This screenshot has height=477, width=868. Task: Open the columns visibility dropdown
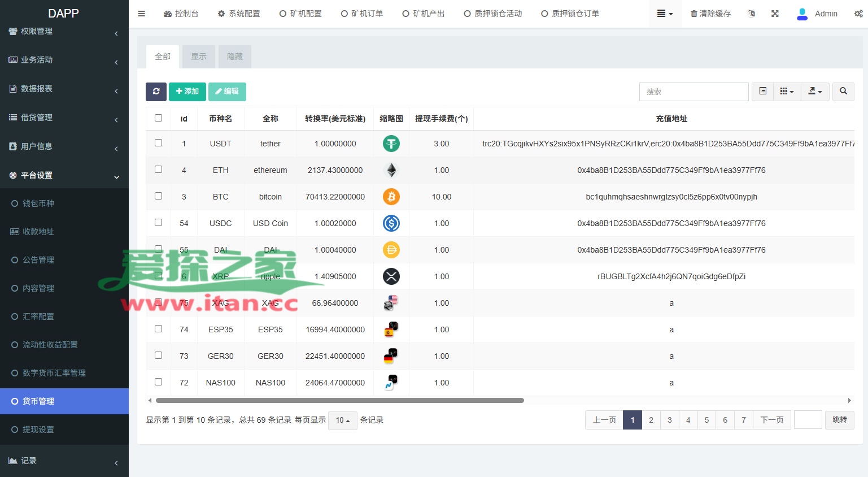(787, 91)
